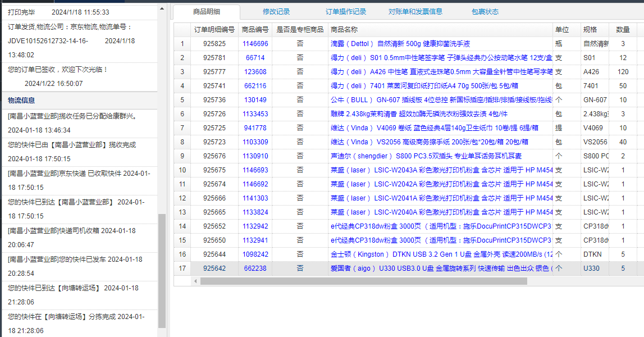Image resolution: width=644 pixels, height=337 pixels.
Task: Click the left arrow of the horizontal table scrollbar
Action: (x=195, y=281)
